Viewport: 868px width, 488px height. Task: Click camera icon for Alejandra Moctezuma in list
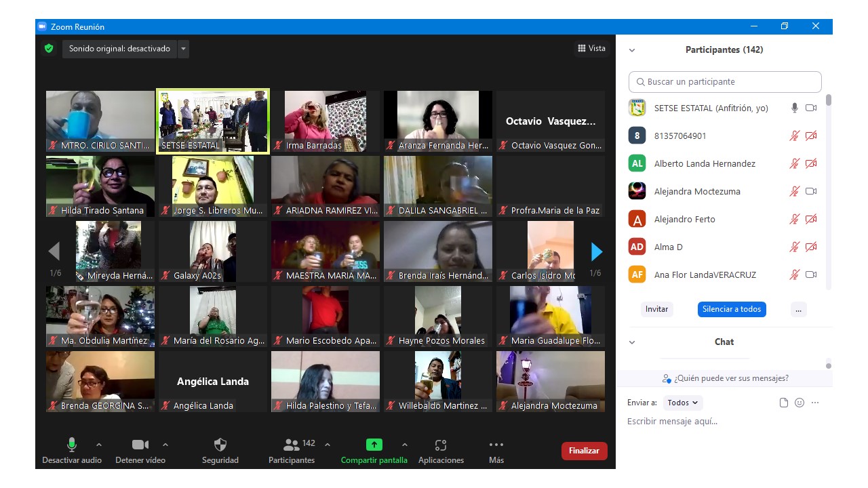pos(811,191)
